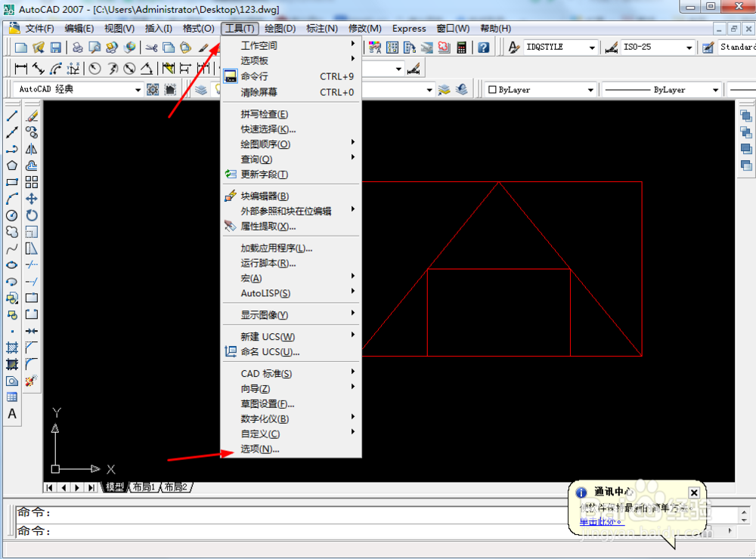
Task: Click the Text Style icon
Action: pyautogui.click(x=514, y=48)
